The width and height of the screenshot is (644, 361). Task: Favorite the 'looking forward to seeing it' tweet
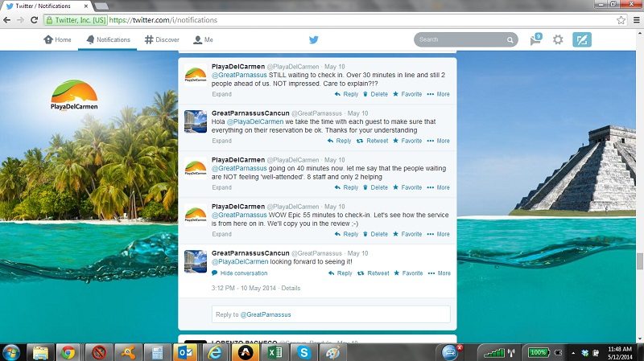[x=408, y=273]
